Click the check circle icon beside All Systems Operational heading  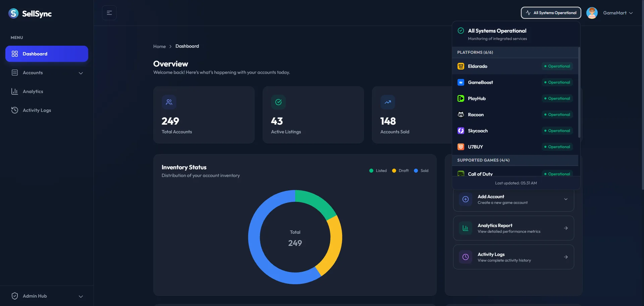[x=461, y=31]
